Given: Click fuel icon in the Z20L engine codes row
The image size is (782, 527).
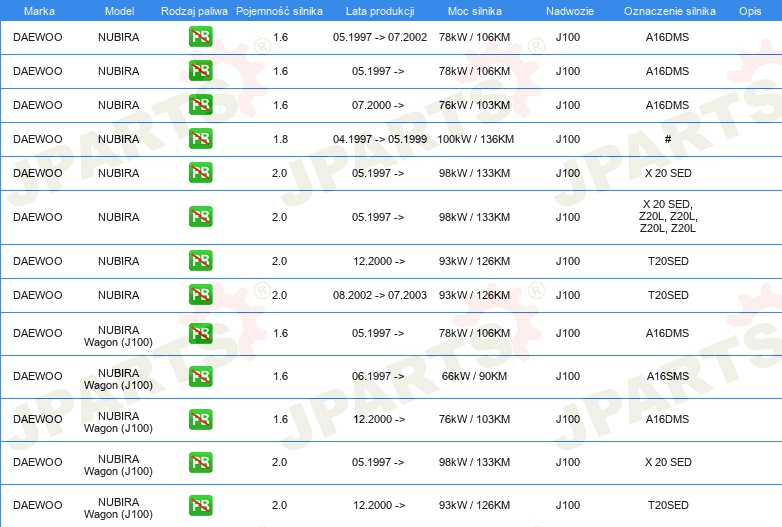Looking at the screenshot, I should [x=200, y=217].
